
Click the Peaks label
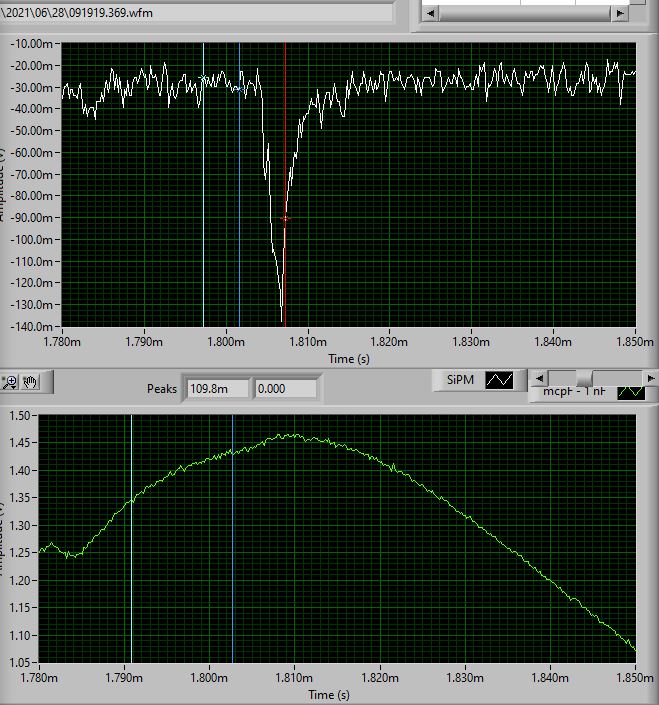(x=162, y=388)
